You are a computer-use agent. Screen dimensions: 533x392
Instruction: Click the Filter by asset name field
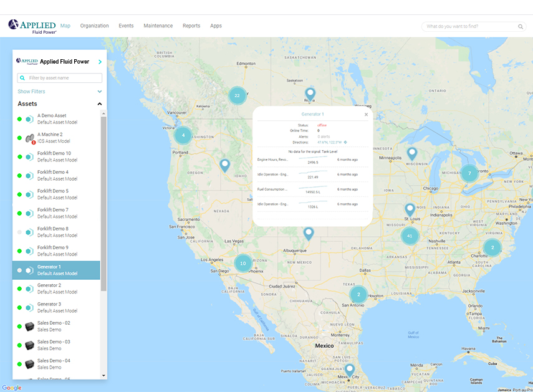pos(59,78)
